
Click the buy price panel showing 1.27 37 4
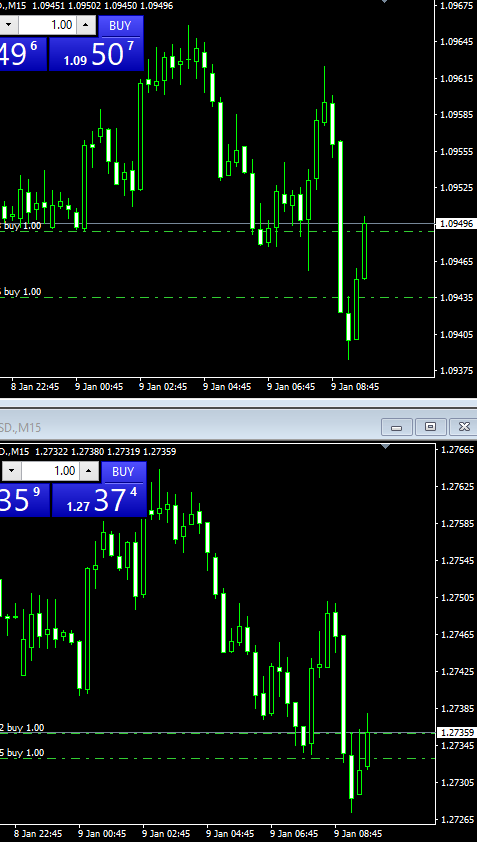pyautogui.click(x=99, y=500)
